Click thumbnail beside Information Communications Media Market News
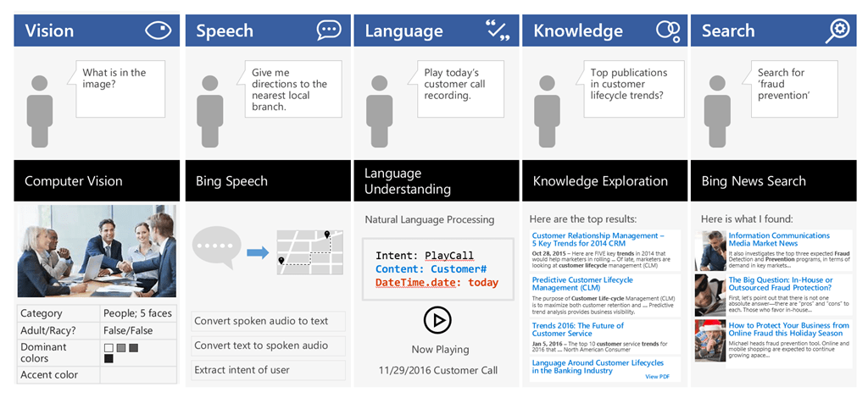 (x=709, y=250)
